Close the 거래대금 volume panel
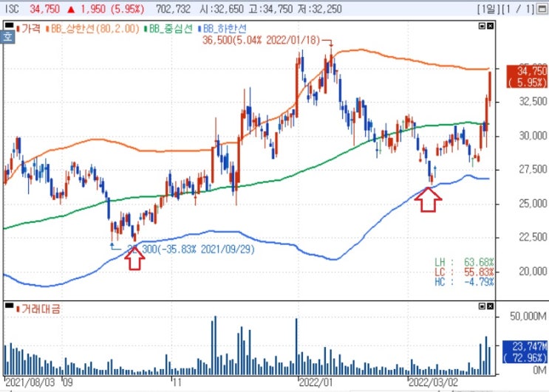 (x=490, y=306)
